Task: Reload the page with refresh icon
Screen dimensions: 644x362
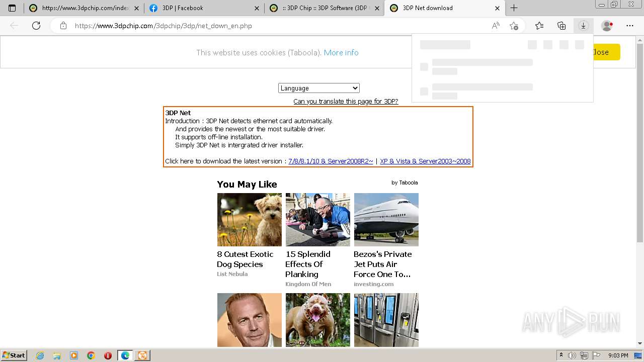Action: (x=36, y=26)
